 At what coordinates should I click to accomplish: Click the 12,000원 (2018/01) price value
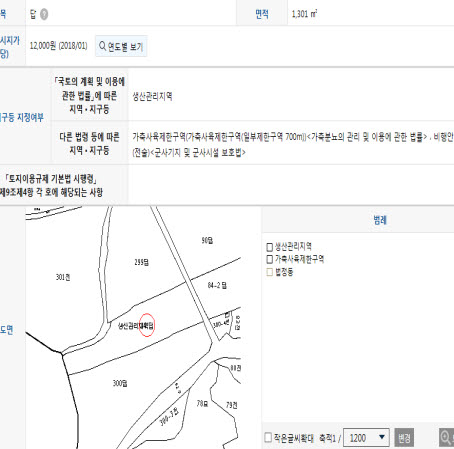tap(58, 46)
